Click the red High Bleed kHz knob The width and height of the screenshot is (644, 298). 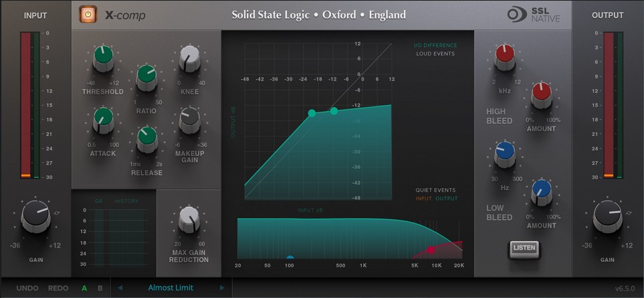pos(504,57)
